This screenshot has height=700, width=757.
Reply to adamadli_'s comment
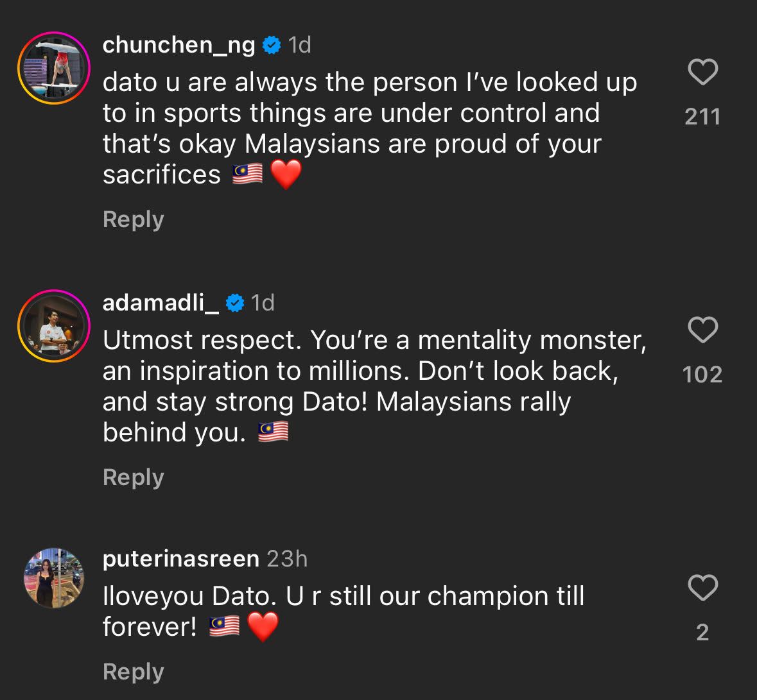[134, 477]
